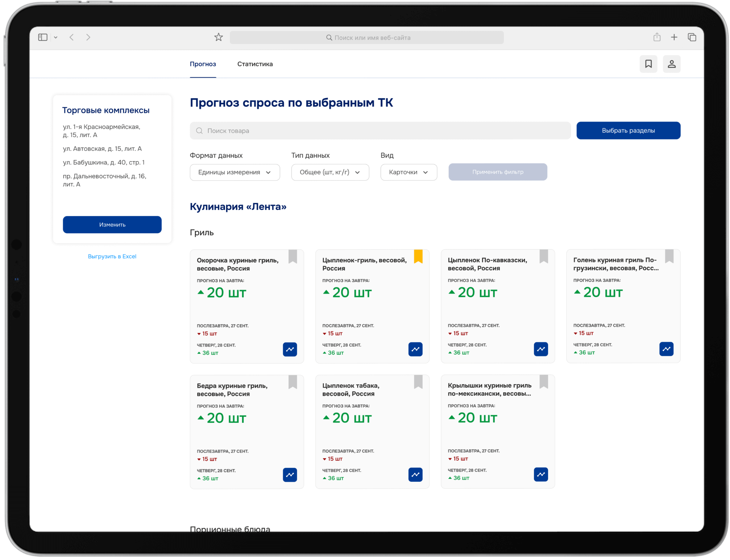This screenshot has height=560, width=730.
Task: Select ул. Бабушкина, д. 40 address
Action: tap(104, 163)
